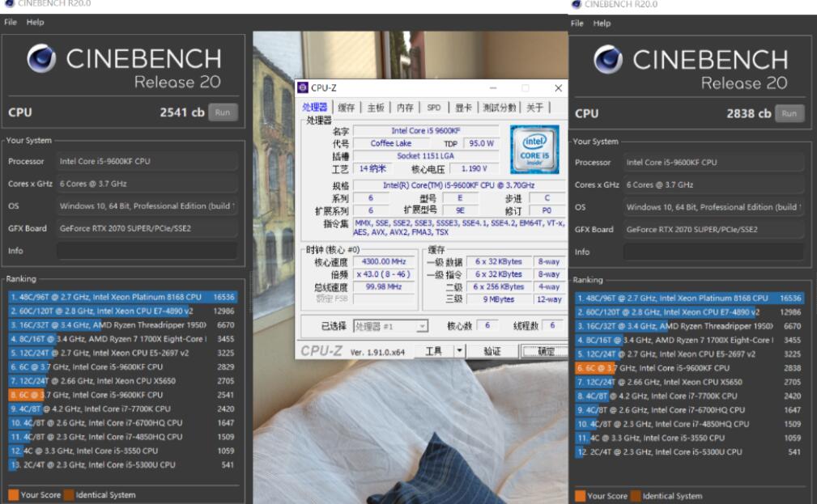The width and height of the screenshot is (817, 504).
Task: Open the Help menu in right Cinebench
Action: (603, 23)
